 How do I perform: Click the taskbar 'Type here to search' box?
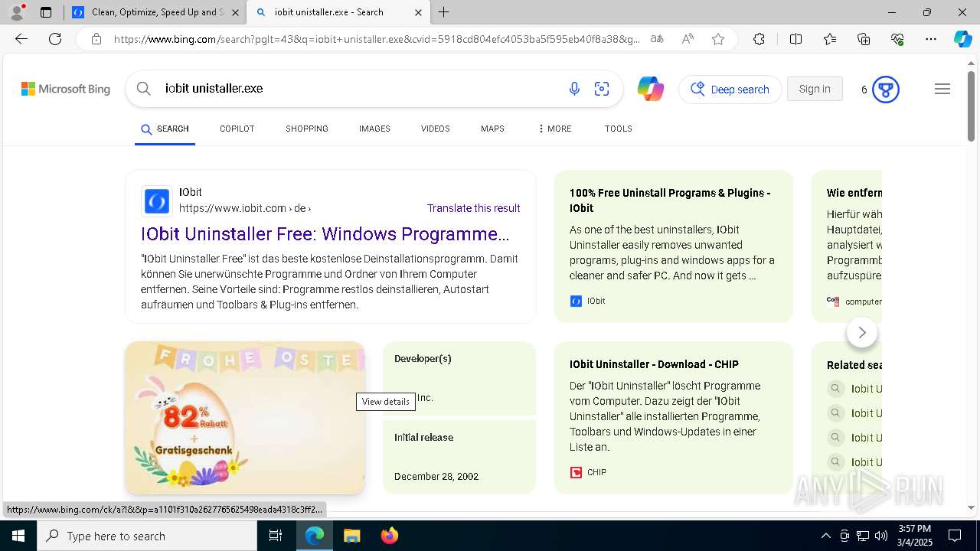point(147,536)
